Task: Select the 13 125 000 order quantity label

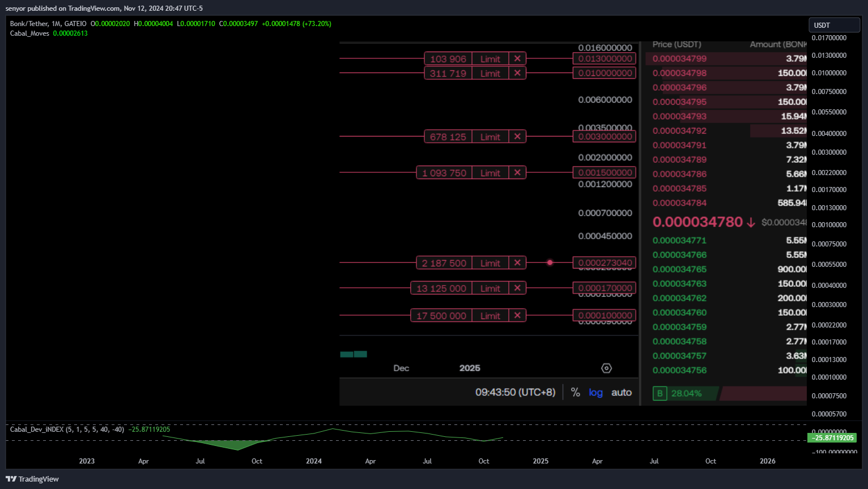Action: coord(441,288)
